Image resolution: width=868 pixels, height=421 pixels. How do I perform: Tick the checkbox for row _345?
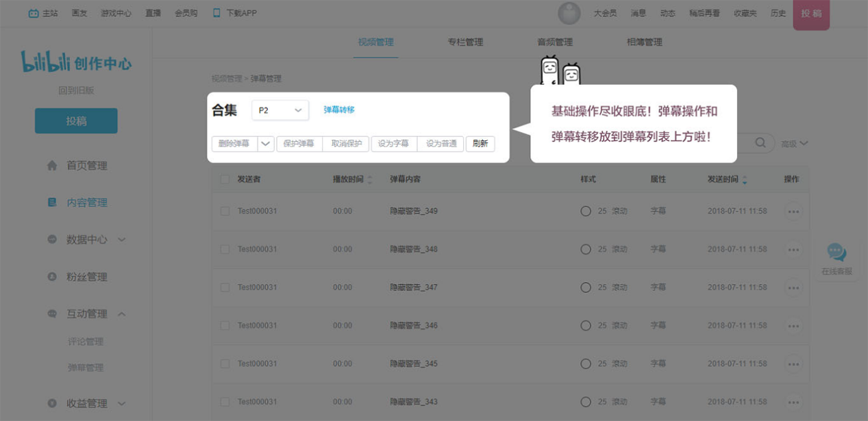click(x=225, y=364)
